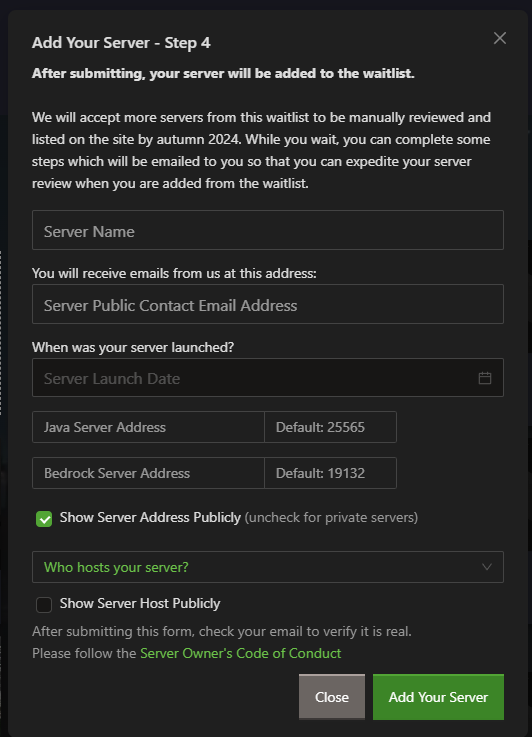532x737 pixels.
Task: Submit with the green Add Your Server button
Action: click(438, 697)
